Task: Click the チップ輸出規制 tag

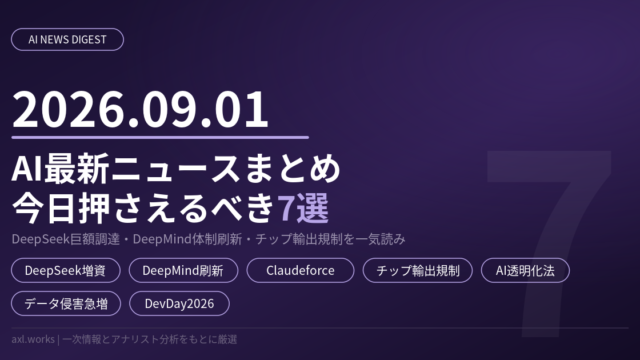Action: tap(418, 271)
